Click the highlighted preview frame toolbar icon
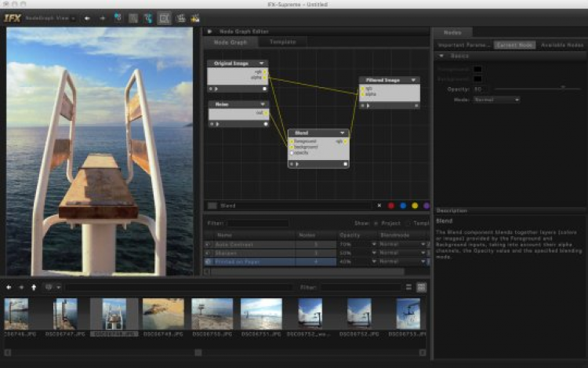This screenshot has width=588, height=368. (x=165, y=17)
